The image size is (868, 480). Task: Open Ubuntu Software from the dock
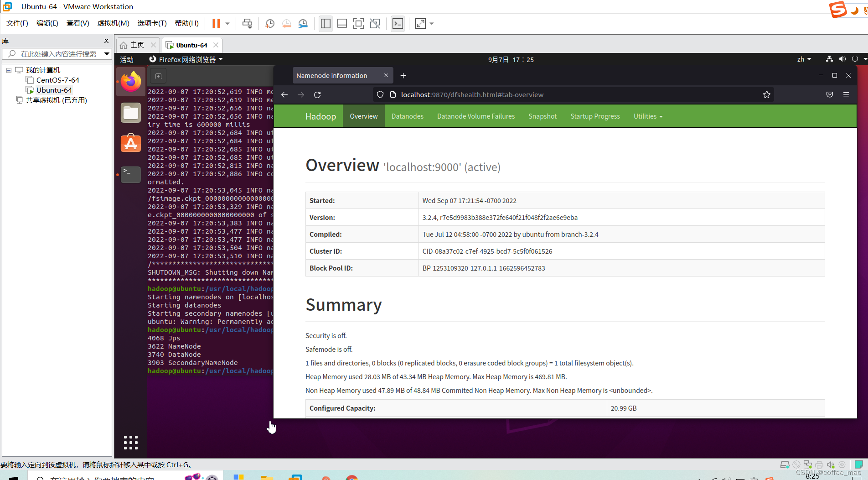[131, 143]
